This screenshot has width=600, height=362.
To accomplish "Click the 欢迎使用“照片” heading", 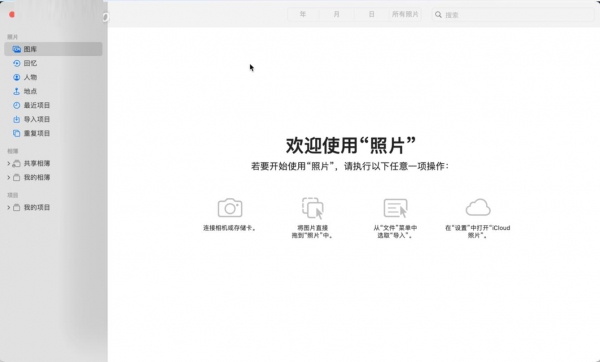I will pos(351,145).
